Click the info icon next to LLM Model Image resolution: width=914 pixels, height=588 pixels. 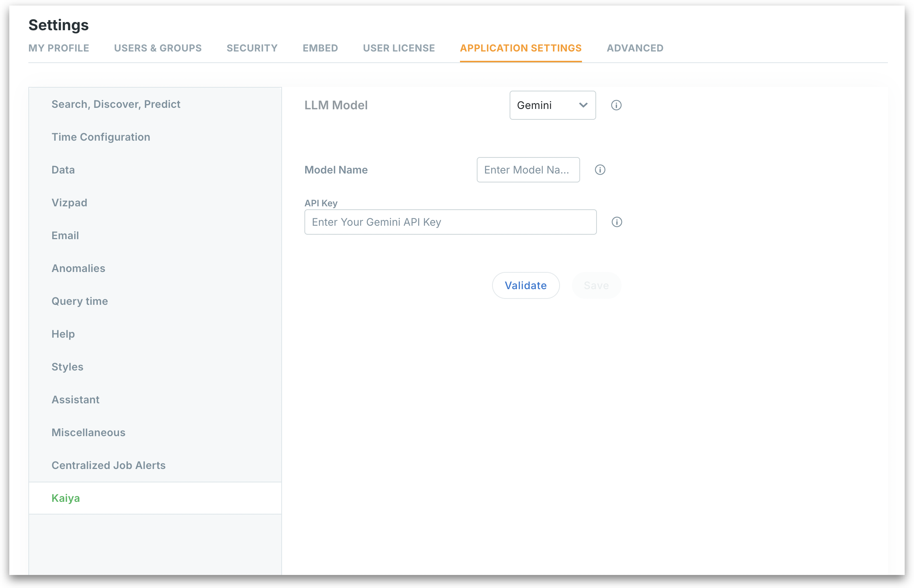[616, 105]
